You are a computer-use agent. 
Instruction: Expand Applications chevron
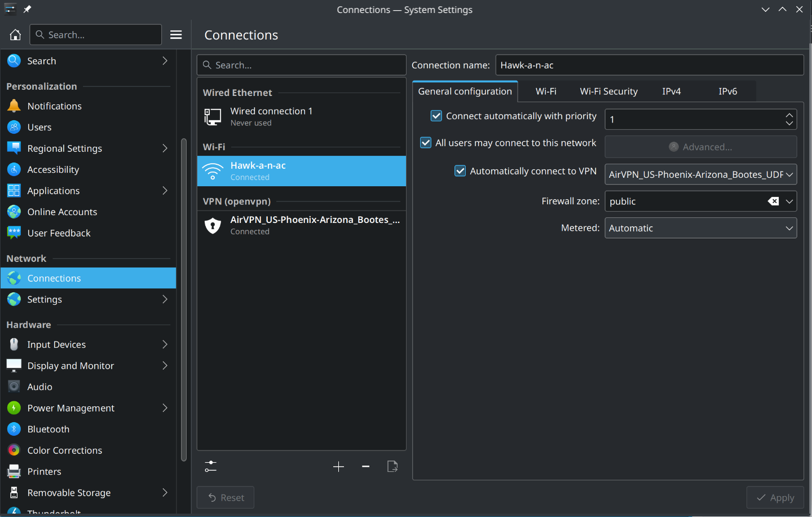point(165,191)
